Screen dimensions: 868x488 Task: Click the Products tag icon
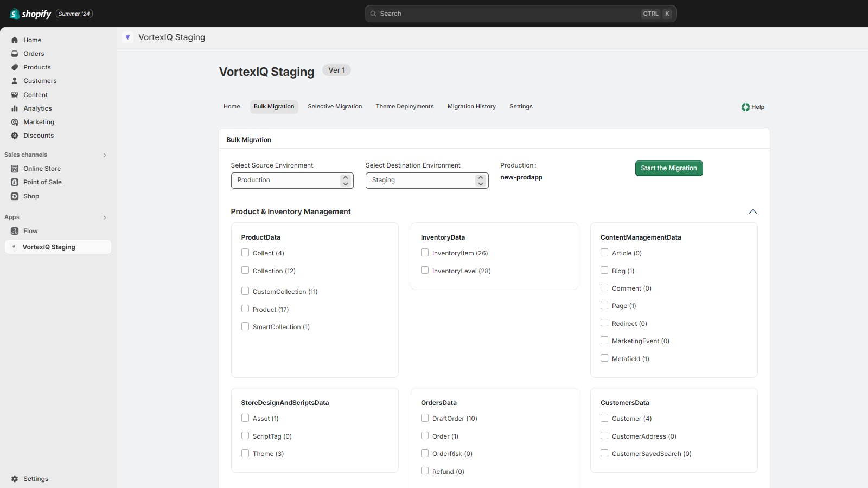click(15, 67)
